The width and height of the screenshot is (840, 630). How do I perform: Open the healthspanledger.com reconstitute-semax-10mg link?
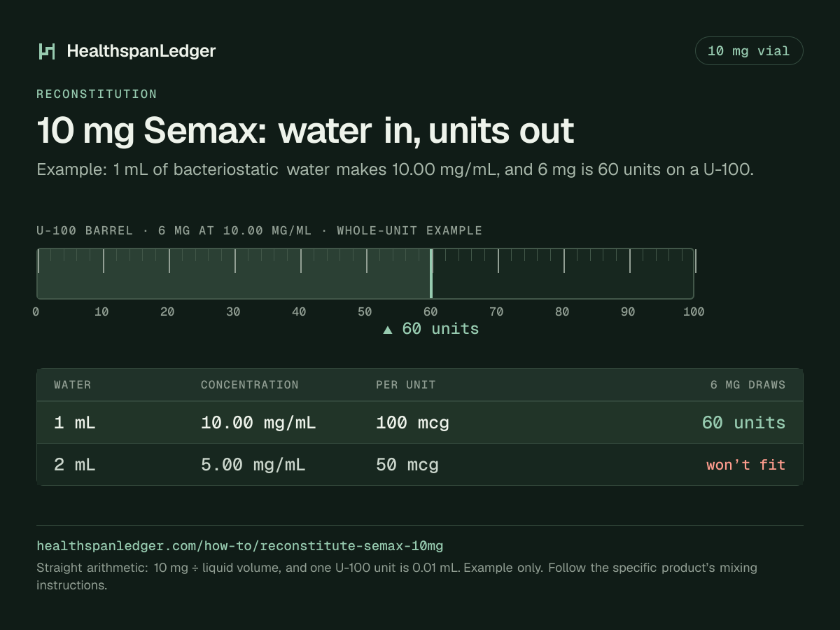(240, 545)
